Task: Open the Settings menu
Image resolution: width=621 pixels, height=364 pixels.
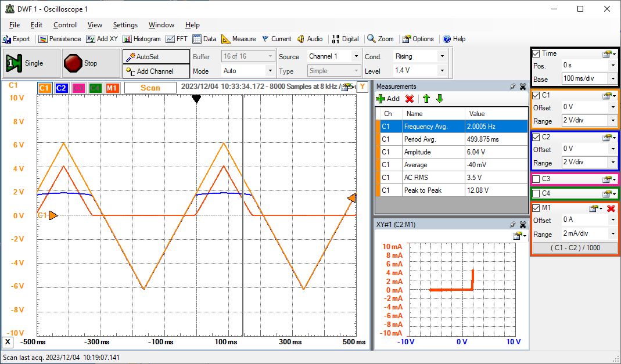Action: pos(125,25)
